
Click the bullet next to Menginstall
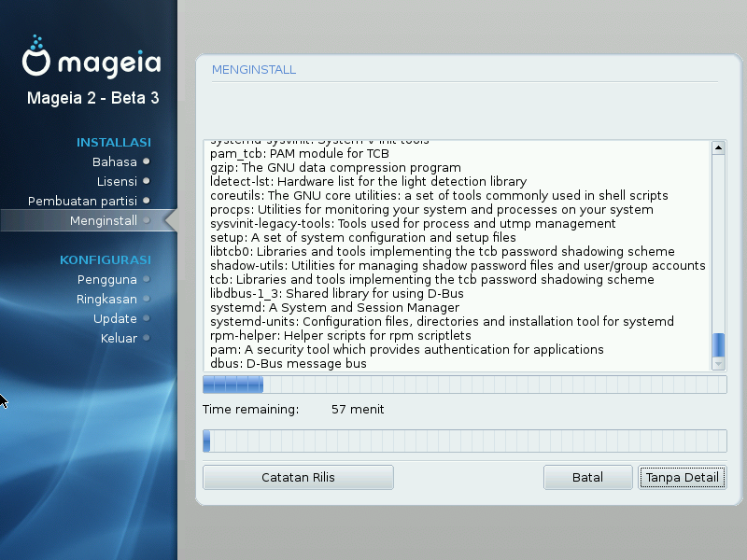coord(147,220)
